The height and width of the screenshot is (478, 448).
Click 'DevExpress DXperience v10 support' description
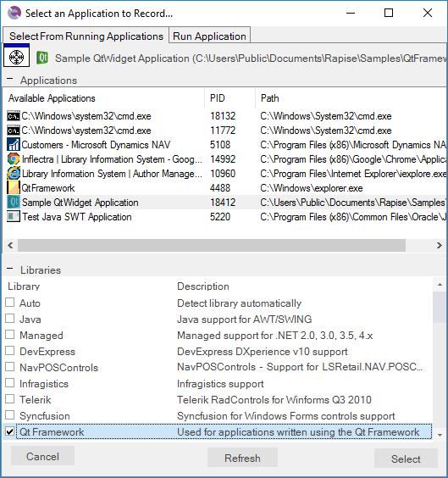click(263, 352)
